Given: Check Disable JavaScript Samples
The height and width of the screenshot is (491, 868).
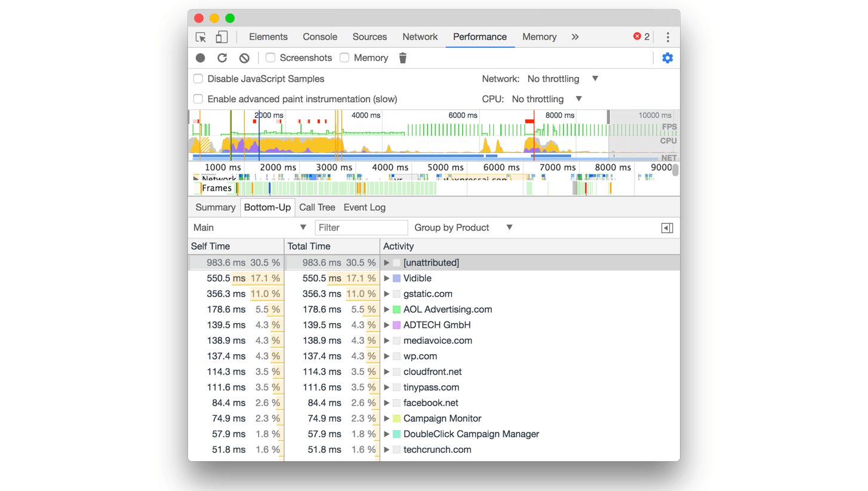Looking at the screenshot, I should pos(198,79).
